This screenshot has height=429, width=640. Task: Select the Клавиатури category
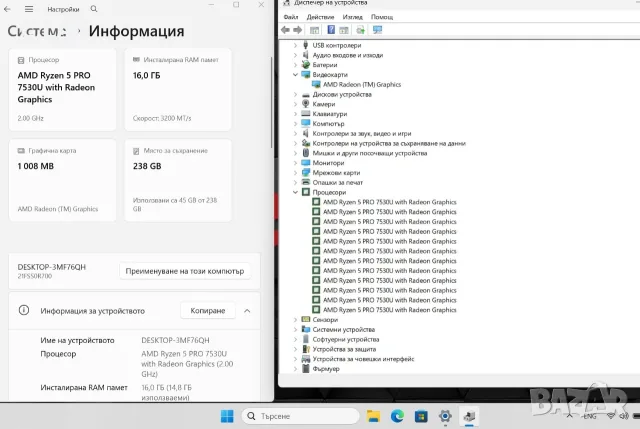(329, 114)
